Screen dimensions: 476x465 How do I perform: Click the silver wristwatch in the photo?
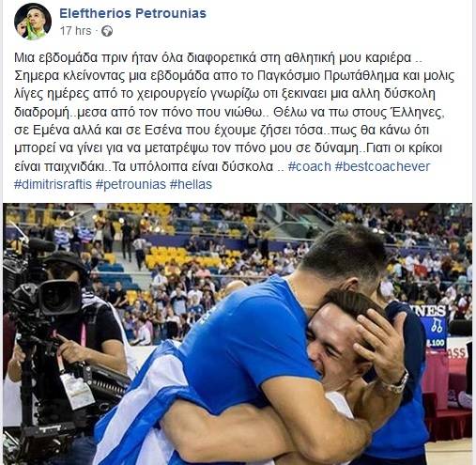[397, 382]
